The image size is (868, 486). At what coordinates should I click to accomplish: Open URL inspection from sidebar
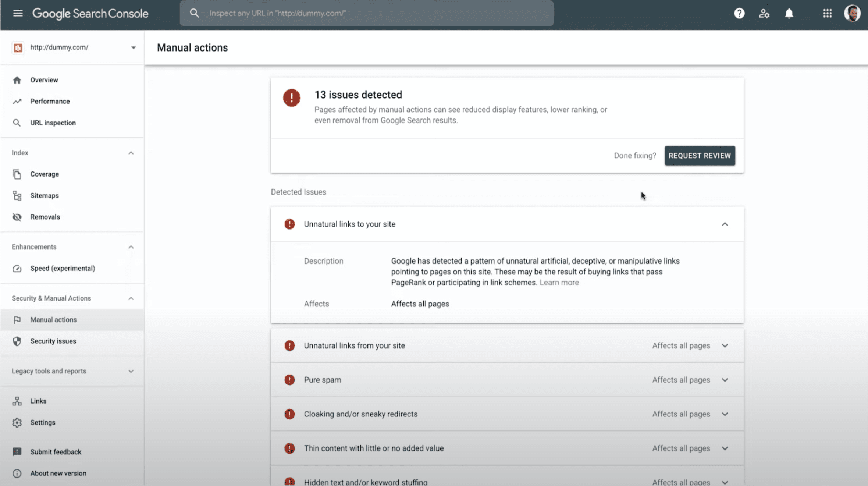coord(72,123)
